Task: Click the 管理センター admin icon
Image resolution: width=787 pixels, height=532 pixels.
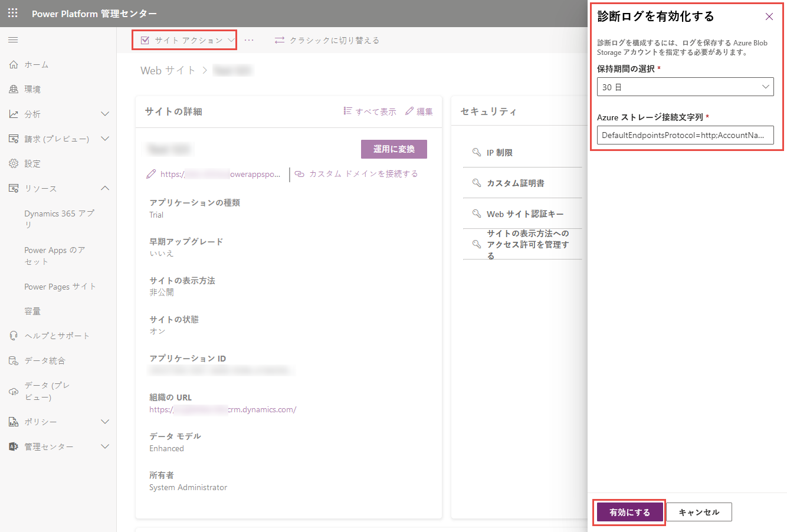Action: click(x=14, y=446)
